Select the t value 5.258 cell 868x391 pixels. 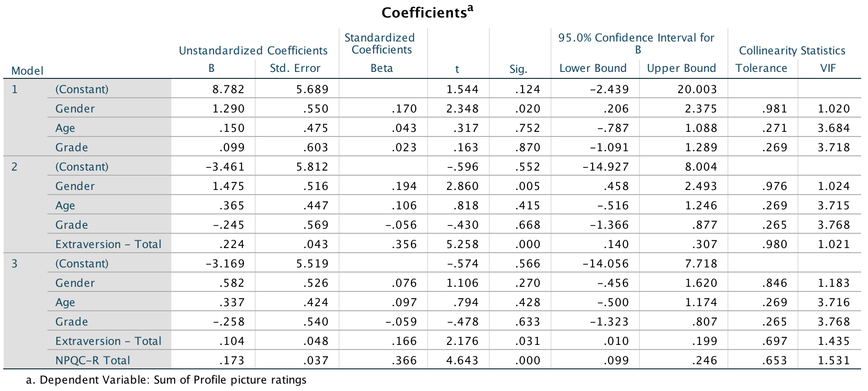point(462,244)
